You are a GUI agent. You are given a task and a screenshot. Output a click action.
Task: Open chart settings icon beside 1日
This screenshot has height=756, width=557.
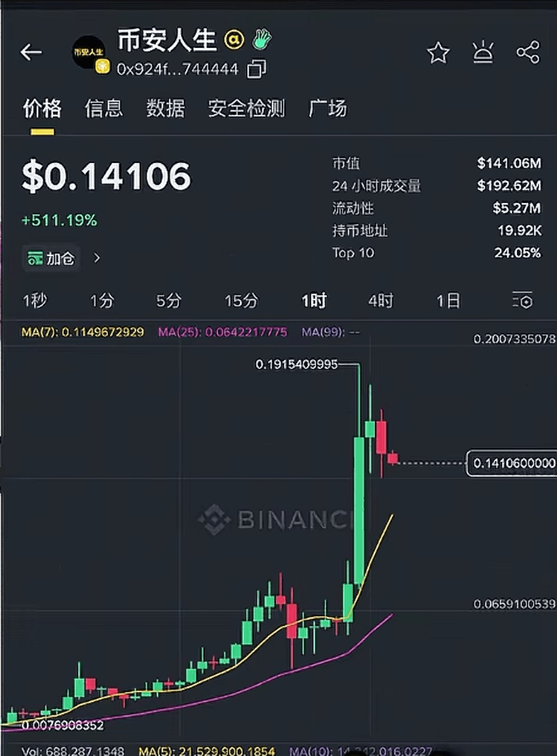pyautogui.click(x=522, y=300)
